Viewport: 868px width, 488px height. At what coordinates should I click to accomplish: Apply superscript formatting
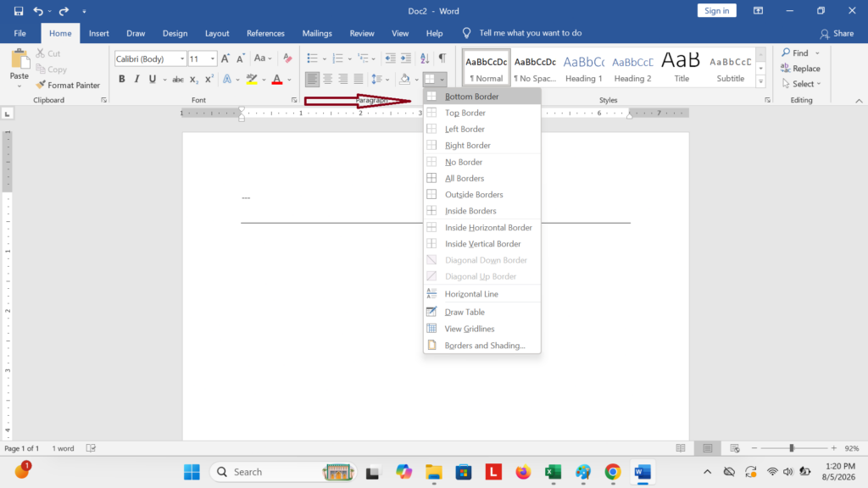tap(209, 80)
